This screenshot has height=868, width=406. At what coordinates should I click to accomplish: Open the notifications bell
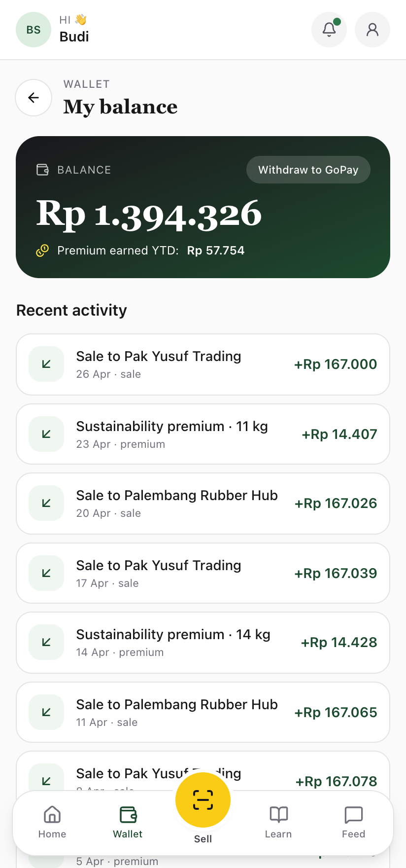click(x=329, y=30)
